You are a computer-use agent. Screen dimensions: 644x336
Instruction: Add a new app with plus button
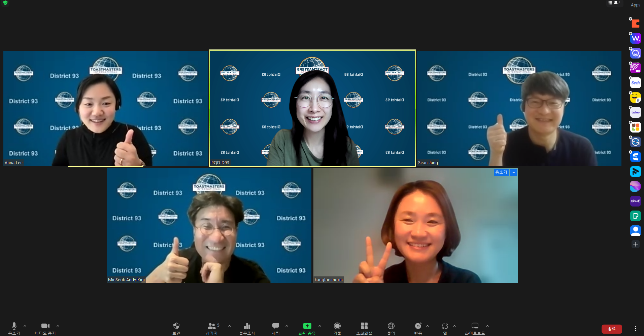click(635, 244)
